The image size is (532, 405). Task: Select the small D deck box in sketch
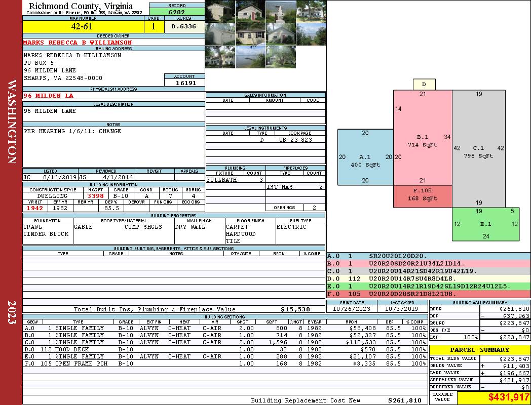[424, 85]
